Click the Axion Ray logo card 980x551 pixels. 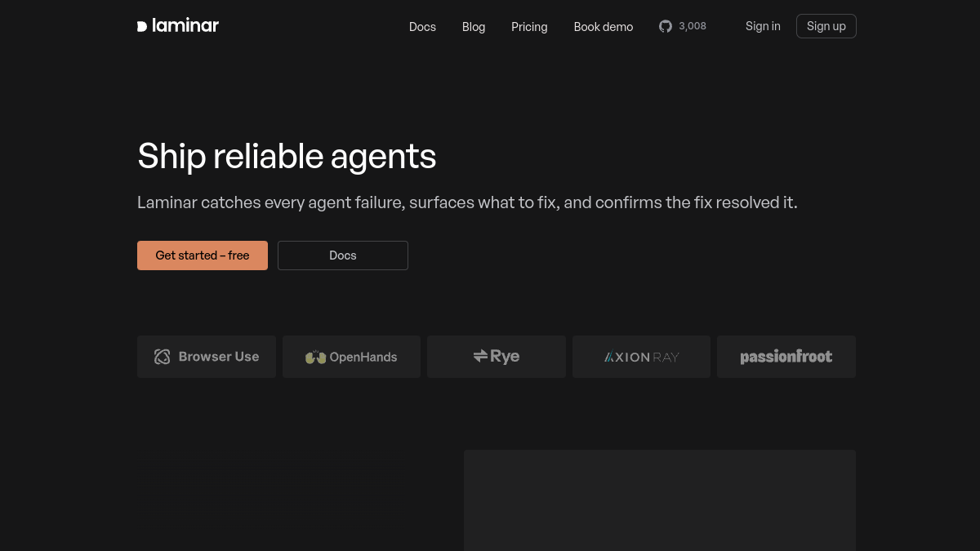pyautogui.click(x=641, y=357)
